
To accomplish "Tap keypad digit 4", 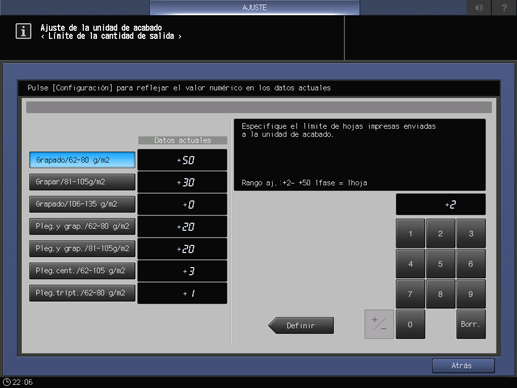I will click(x=410, y=264).
